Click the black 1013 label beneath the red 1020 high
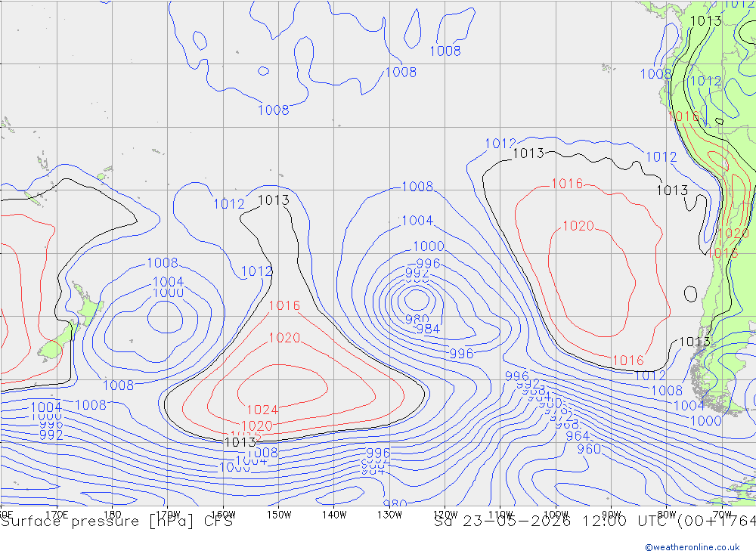The width and height of the screenshot is (756, 554). pyautogui.click(x=240, y=442)
